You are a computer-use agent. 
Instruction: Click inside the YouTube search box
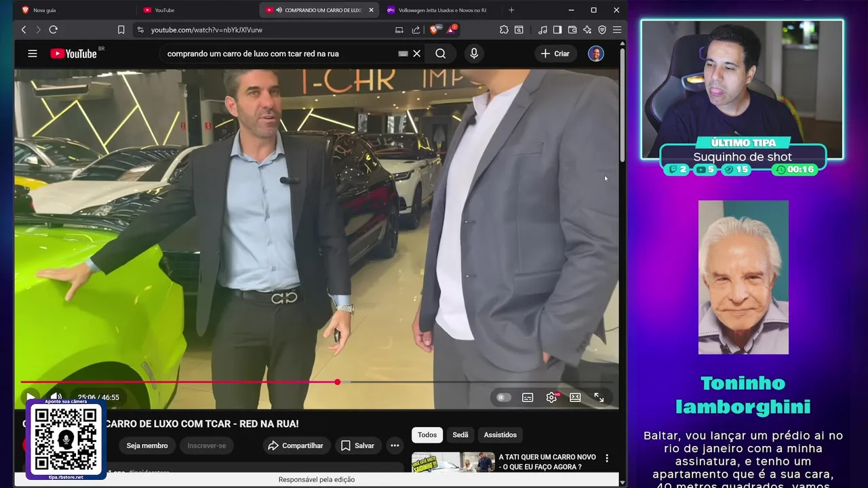278,54
